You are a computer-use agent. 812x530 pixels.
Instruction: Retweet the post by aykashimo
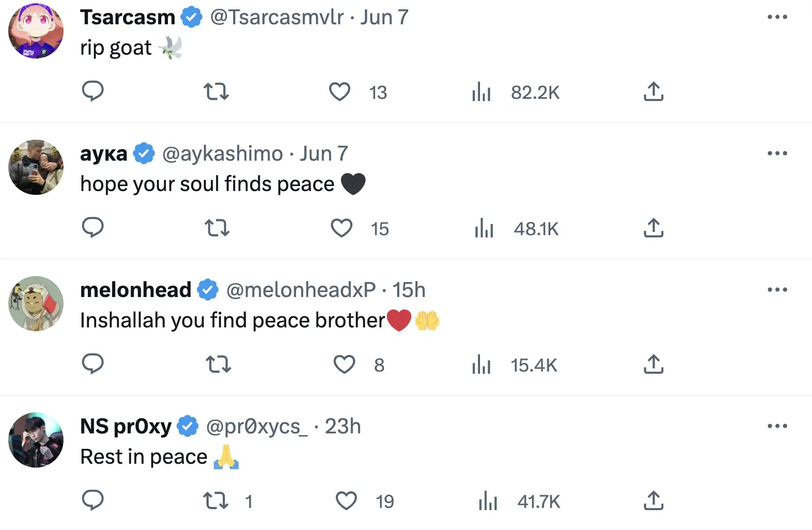(x=217, y=227)
